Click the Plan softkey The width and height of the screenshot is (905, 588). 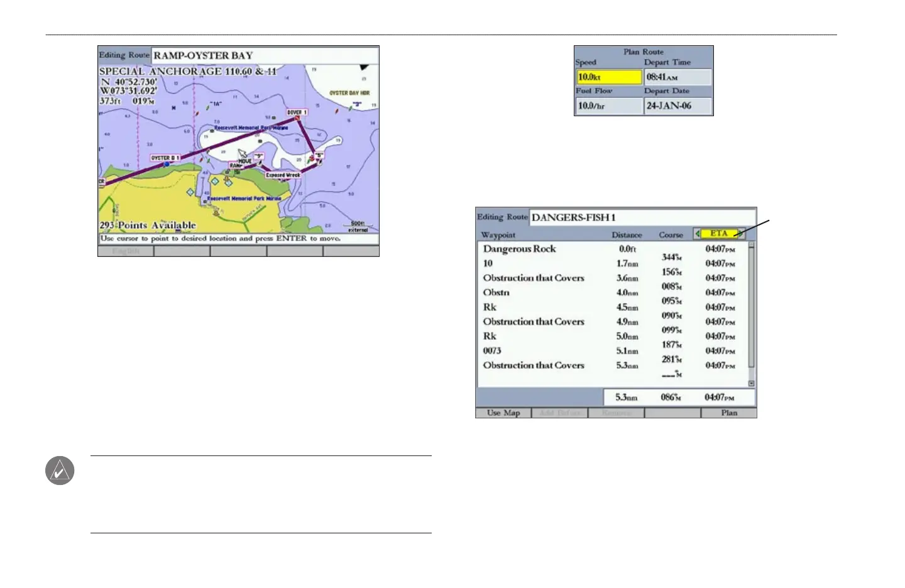coord(729,413)
